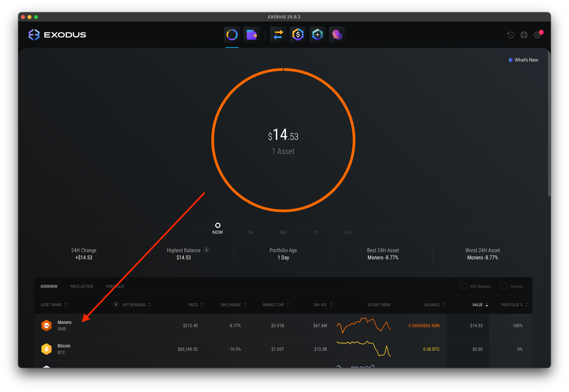Enable the With Balance checkbox
The height and width of the screenshot is (392, 569).
tap(464, 286)
